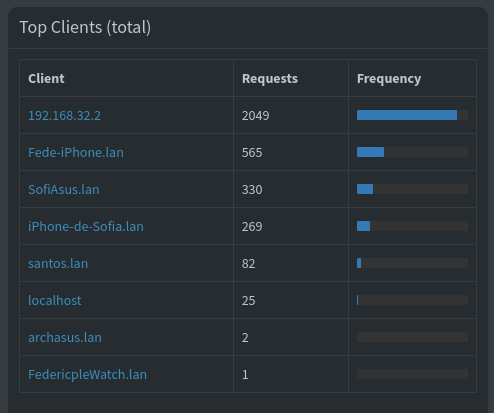Image resolution: width=494 pixels, height=413 pixels.
Task: Select the requests value 2049
Action: (255, 115)
